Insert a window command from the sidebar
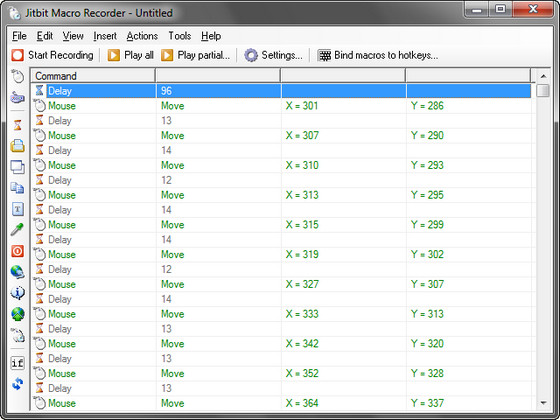The image size is (560, 420). pos(17,167)
